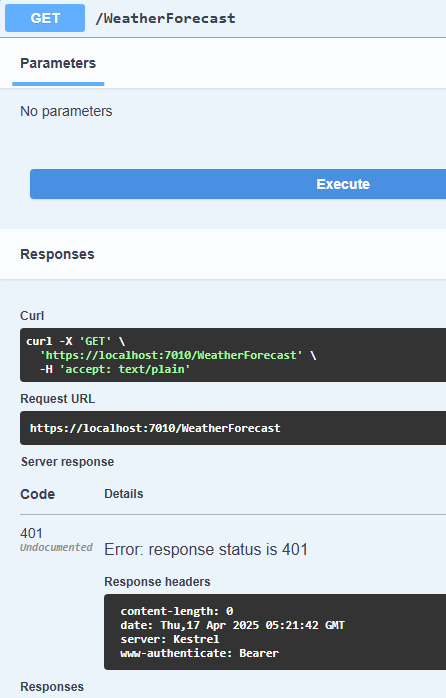Click the date header line
446x698 pixels.
(232, 625)
